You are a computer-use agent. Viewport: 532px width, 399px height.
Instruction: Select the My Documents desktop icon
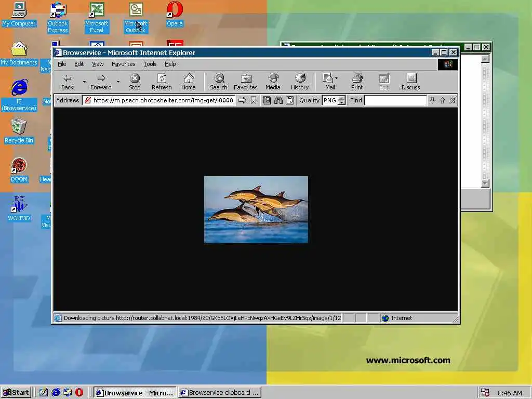click(x=19, y=54)
